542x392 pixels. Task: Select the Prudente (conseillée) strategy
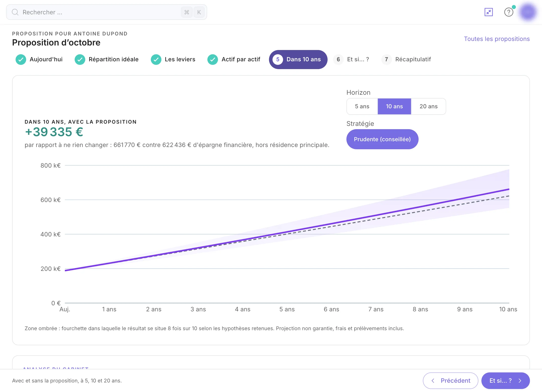coord(382,139)
